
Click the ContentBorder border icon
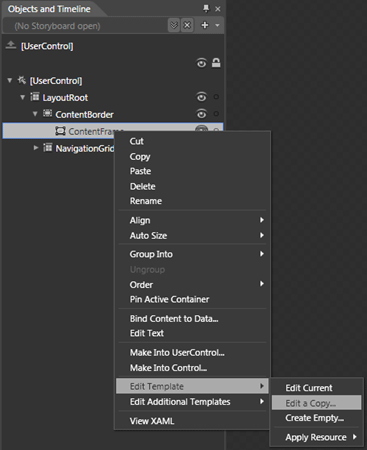pyautogui.click(x=47, y=113)
